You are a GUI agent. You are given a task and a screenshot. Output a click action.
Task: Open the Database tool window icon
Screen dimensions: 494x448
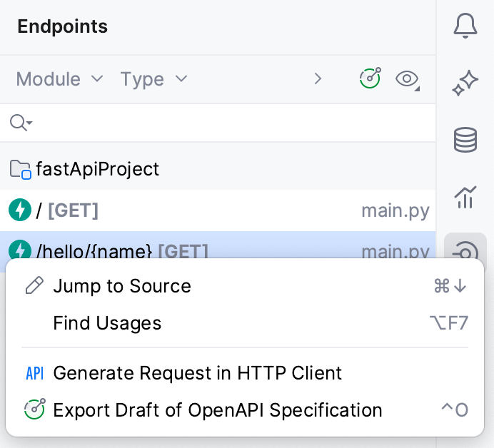[465, 140]
